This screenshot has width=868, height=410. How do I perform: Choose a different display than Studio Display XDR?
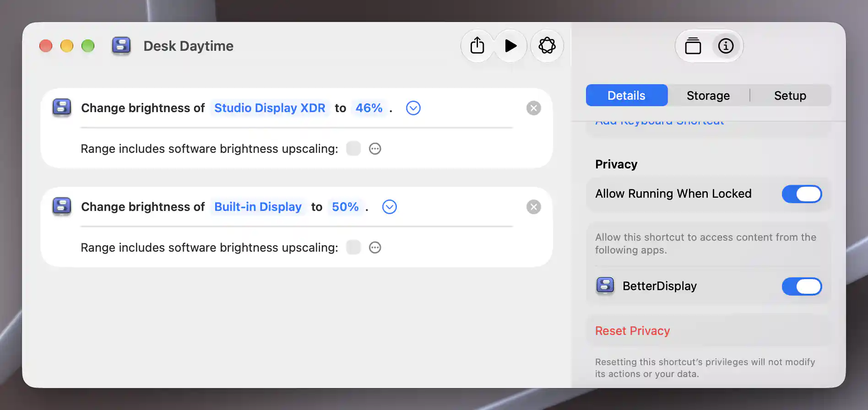pyautogui.click(x=270, y=108)
